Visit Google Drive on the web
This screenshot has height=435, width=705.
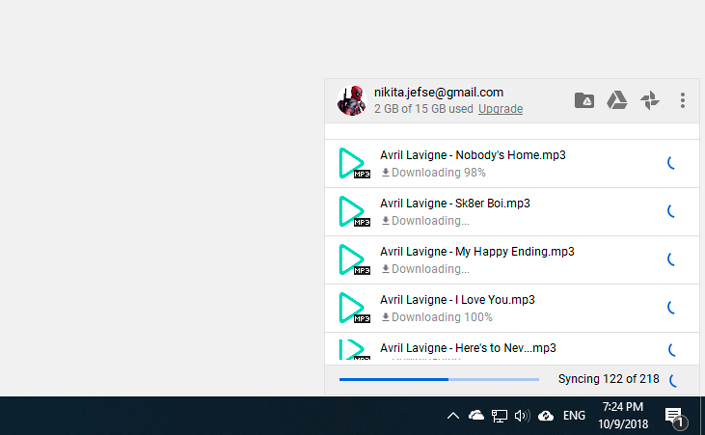[x=617, y=100]
